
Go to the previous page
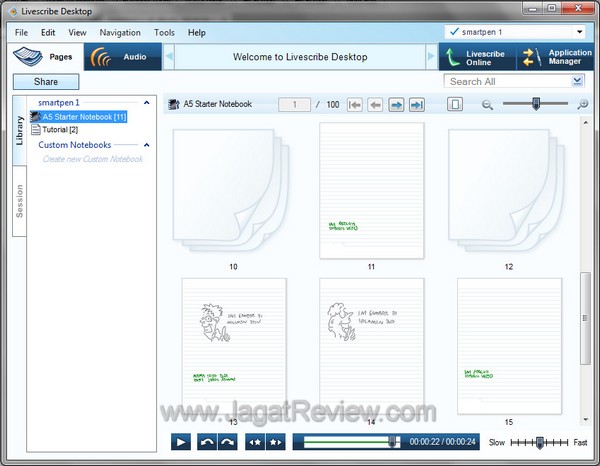coord(375,104)
